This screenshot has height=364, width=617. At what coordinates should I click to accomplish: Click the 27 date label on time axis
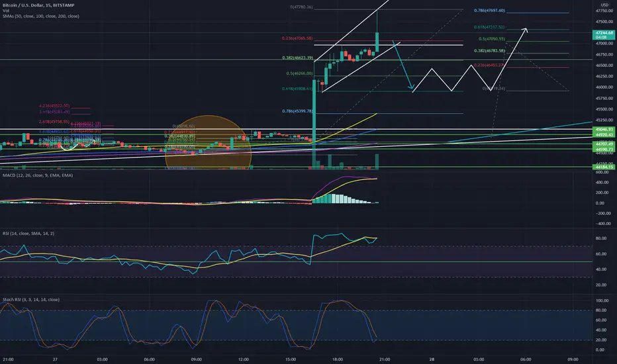[x=55, y=359]
